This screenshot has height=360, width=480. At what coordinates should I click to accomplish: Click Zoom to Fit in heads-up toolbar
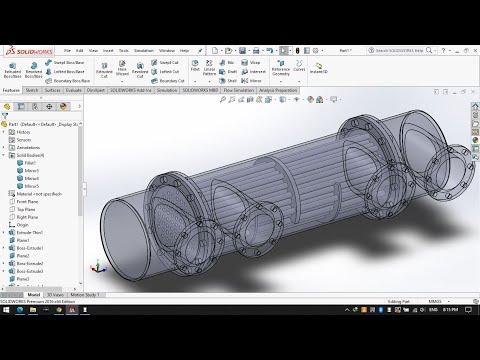(223, 99)
